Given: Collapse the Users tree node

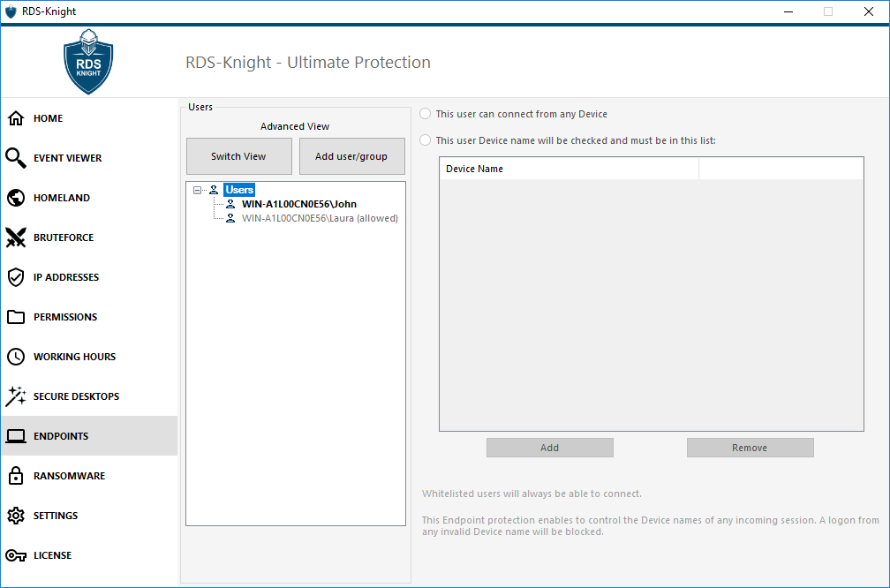Looking at the screenshot, I should coord(197,190).
